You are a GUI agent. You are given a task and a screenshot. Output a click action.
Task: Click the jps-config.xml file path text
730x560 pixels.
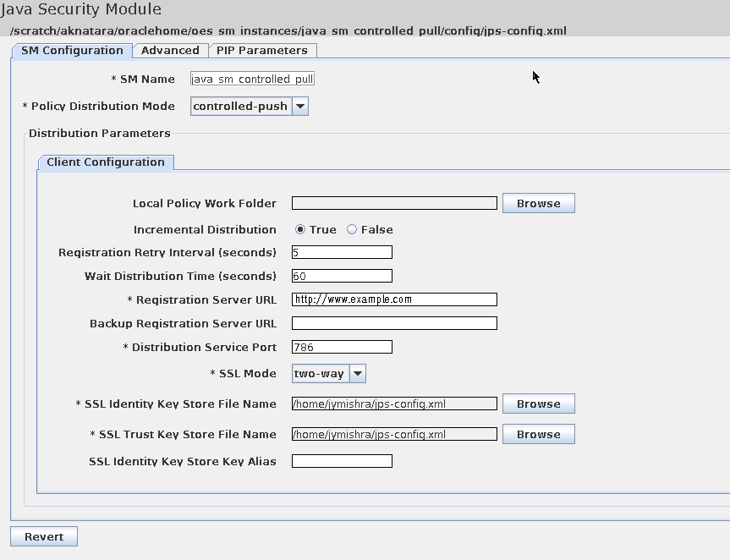288,30
